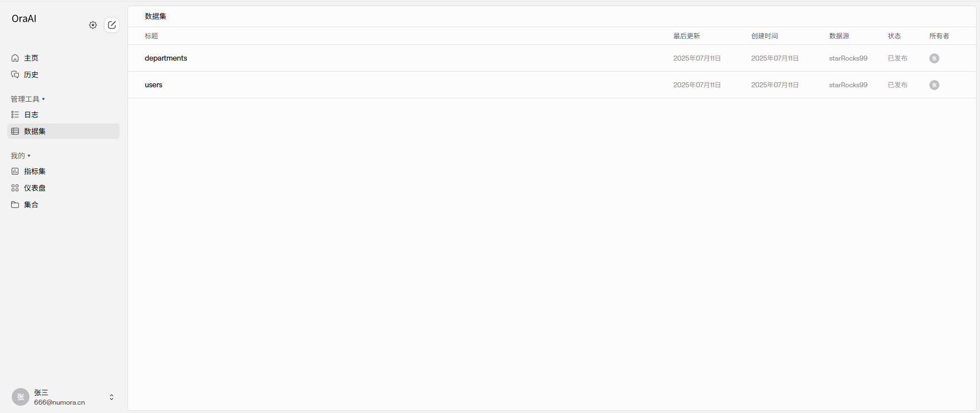Open the departments dataset
Screen dimensions: 980x413
point(166,58)
